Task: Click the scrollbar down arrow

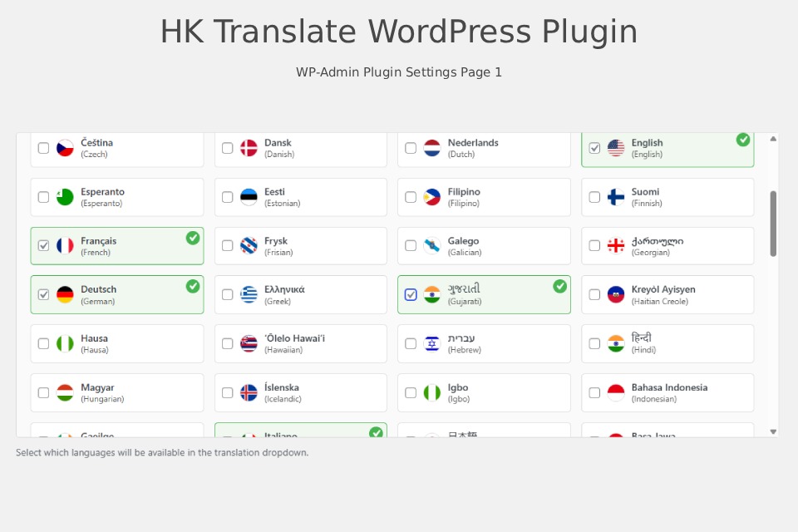Action: pyautogui.click(x=773, y=431)
